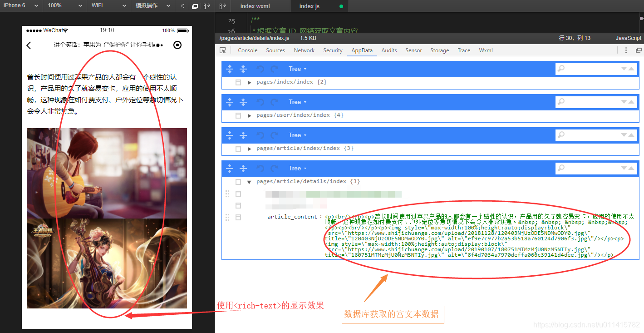Click the detach simulator window icon

point(195,6)
